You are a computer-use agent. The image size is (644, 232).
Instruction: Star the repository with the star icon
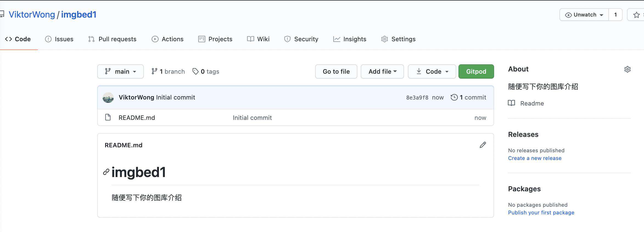pos(636,15)
